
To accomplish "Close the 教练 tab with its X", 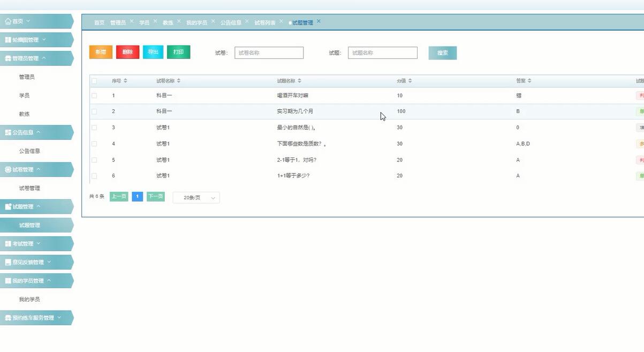I will (179, 21).
